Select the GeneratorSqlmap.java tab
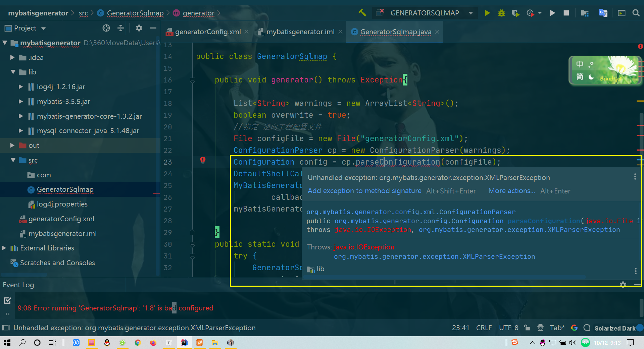The image size is (644, 349). click(x=396, y=32)
